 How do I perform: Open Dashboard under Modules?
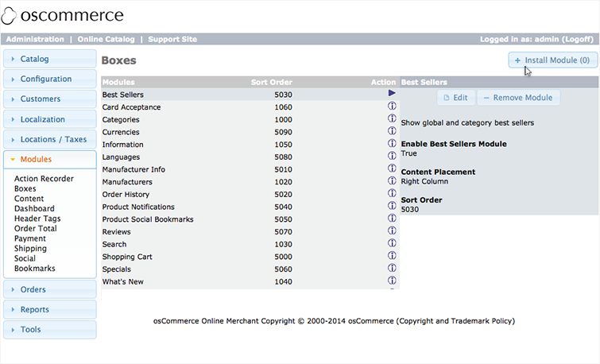(x=34, y=208)
